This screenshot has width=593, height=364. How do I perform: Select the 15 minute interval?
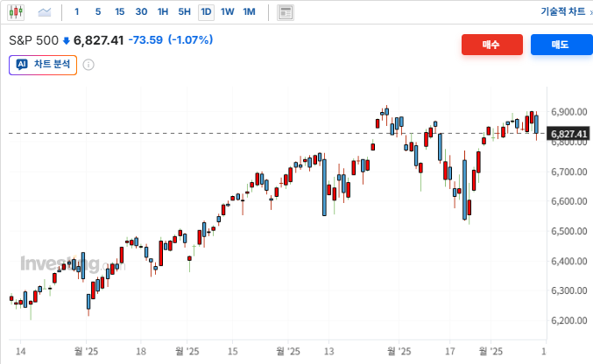click(119, 12)
